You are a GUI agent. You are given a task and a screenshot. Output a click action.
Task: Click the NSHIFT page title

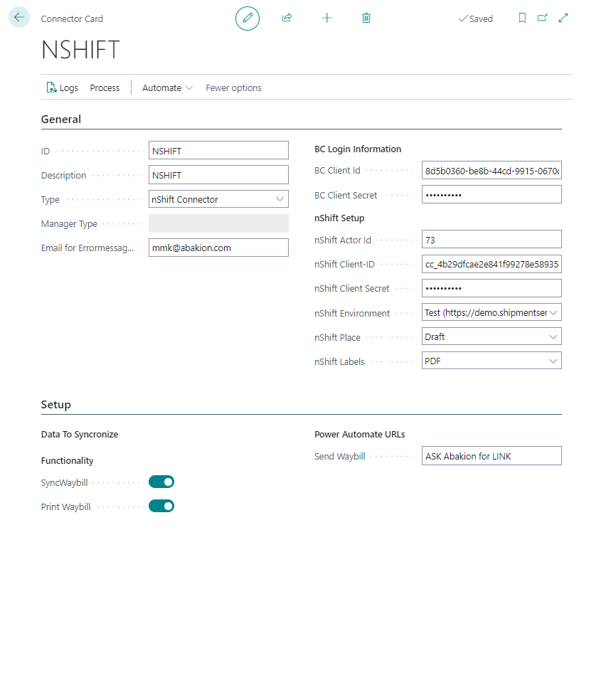pyautogui.click(x=80, y=50)
